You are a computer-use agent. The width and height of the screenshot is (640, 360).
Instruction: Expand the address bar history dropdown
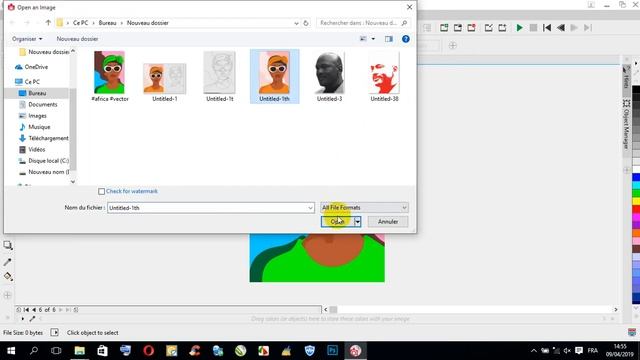tap(296, 23)
